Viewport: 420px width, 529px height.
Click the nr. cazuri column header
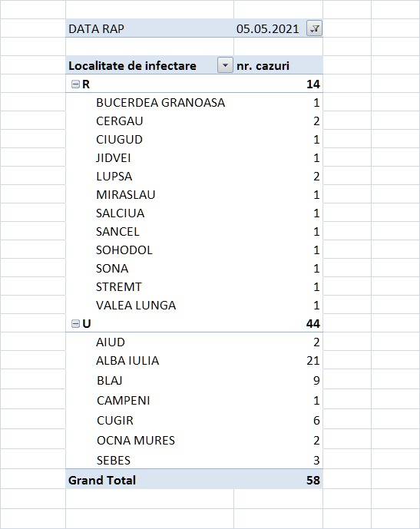(x=263, y=66)
